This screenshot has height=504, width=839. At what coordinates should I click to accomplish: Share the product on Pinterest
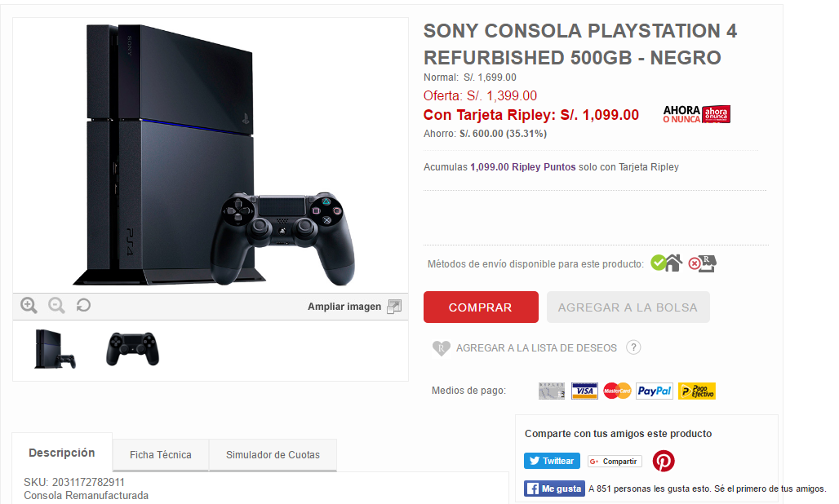[664, 461]
